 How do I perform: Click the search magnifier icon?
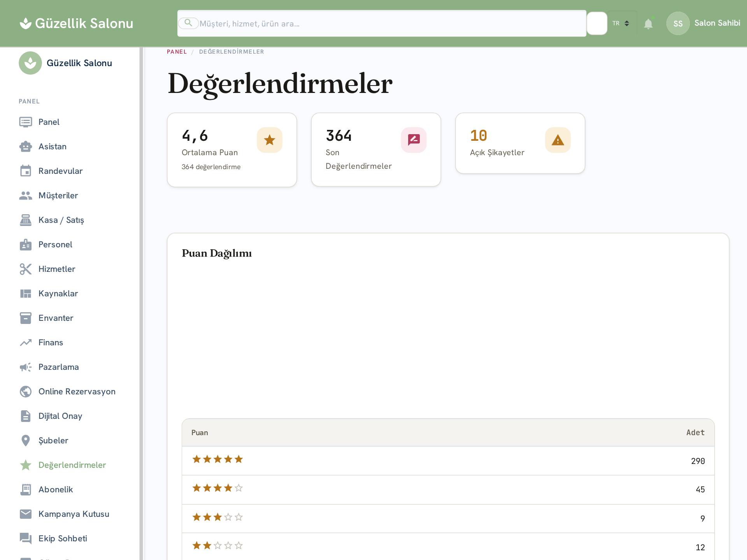pos(188,23)
